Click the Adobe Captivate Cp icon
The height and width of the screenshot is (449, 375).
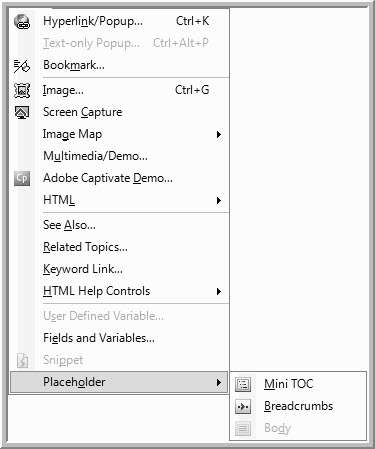pyautogui.click(x=22, y=178)
